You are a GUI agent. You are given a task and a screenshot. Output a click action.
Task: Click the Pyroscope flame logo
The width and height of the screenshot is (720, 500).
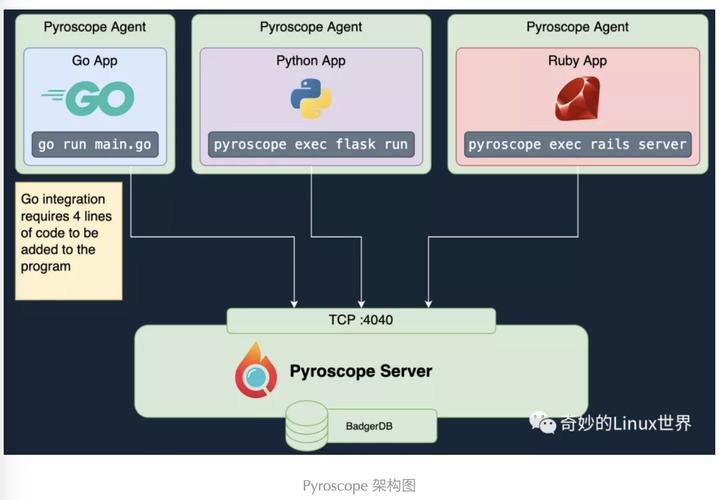point(256,370)
